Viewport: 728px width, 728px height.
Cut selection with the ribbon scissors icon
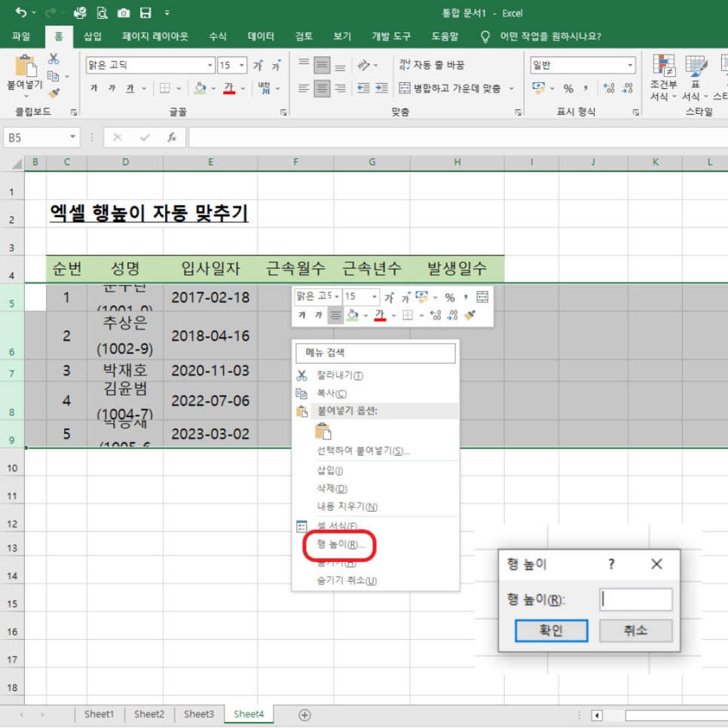coord(54,59)
